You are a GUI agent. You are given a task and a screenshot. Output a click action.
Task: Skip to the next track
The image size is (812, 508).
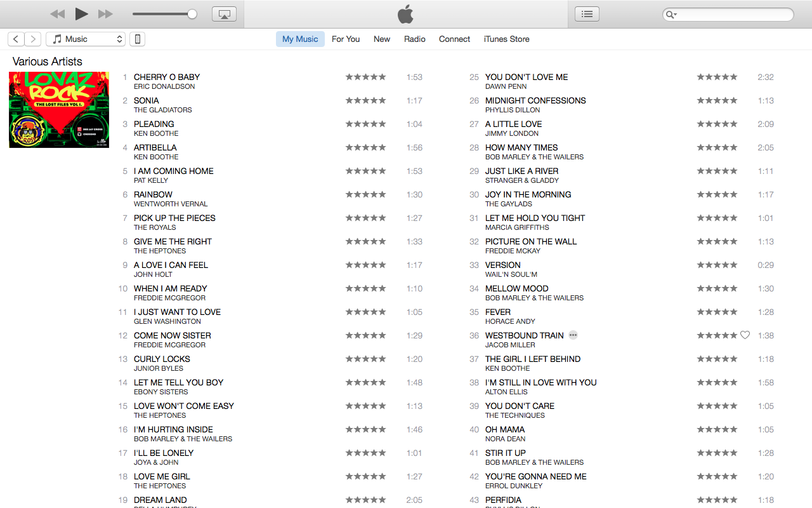[x=105, y=14]
